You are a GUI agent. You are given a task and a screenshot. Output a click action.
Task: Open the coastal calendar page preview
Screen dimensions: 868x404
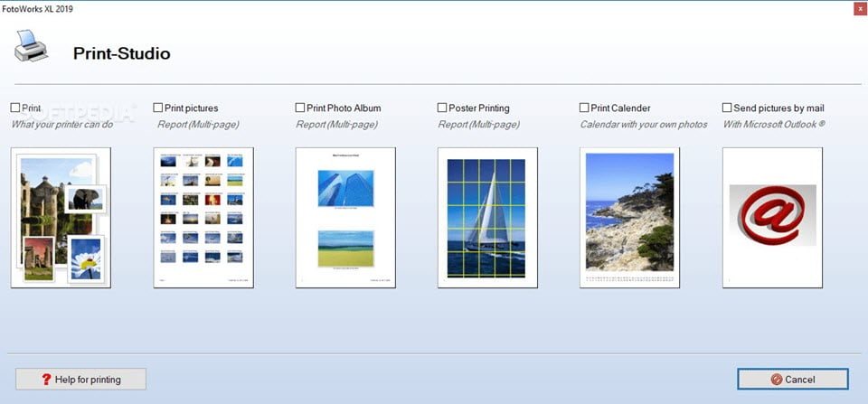(630, 218)
